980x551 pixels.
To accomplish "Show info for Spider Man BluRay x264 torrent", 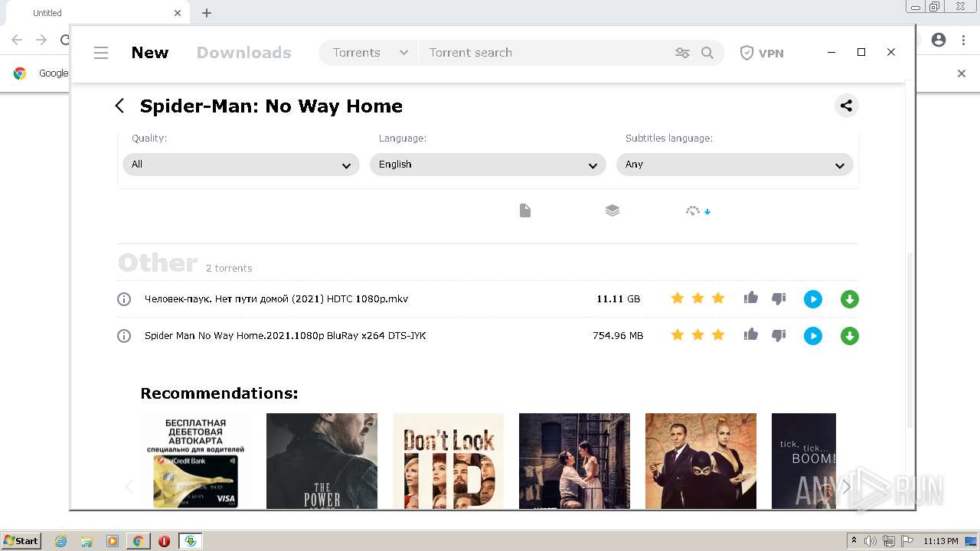I will tap(124, 336).
